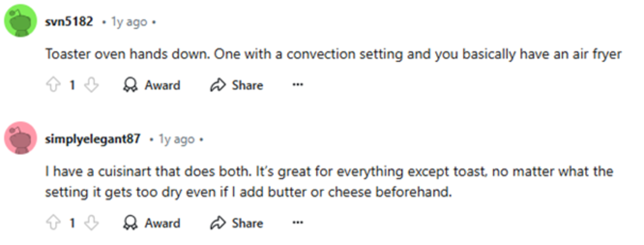Open more options on svn5182's comment
The width and height of the screenshot is (644, 245).
(298, 85)
